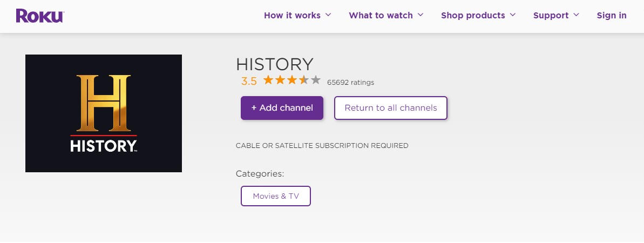The image size is (644, 243).
Task: Expand the How it works chevron
Action: [328, 15]
